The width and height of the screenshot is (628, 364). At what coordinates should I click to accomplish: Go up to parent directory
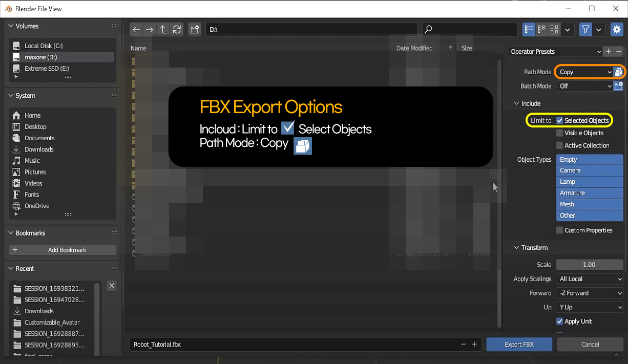(x=163, y=30)
